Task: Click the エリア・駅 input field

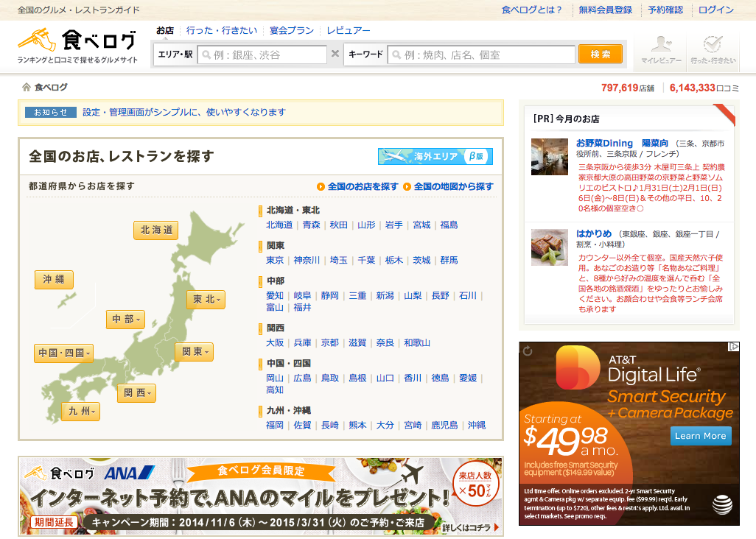Action: point(262,54)
